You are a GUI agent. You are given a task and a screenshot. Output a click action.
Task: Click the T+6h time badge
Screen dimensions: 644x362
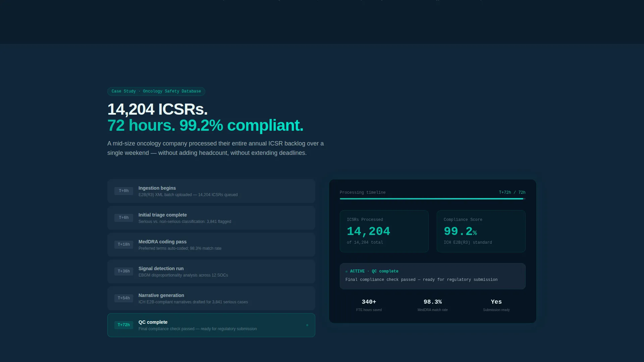point(124,218)
